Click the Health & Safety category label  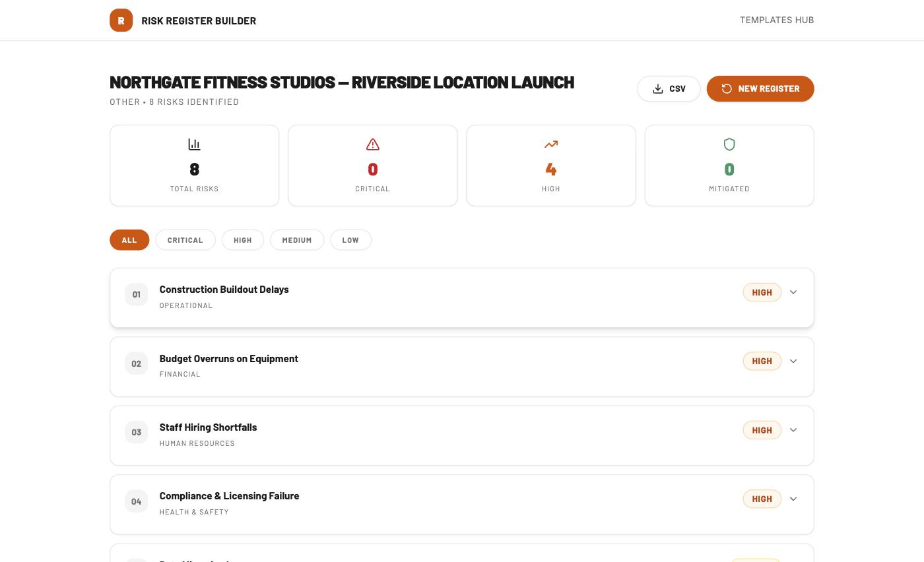pos(194,512)
